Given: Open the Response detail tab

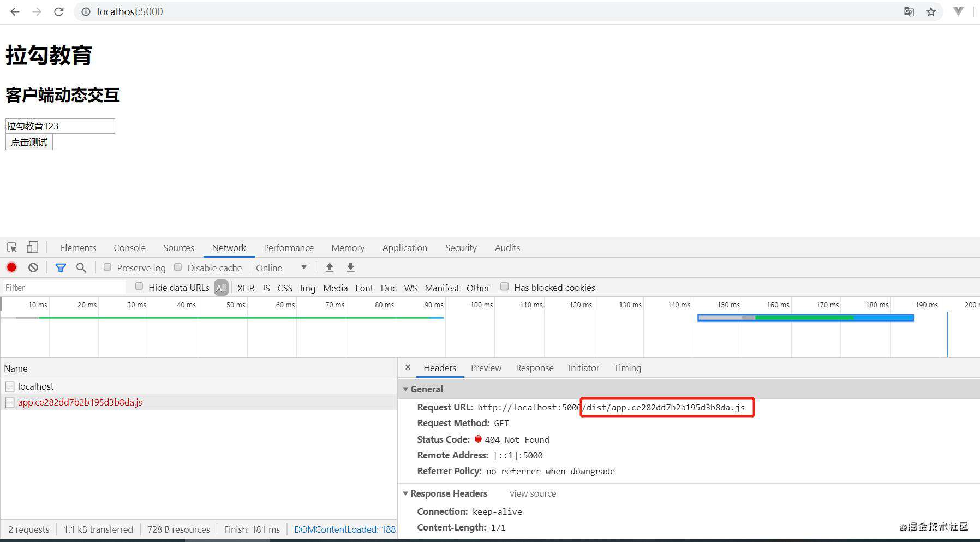Looking at the screenshot, I should pos(535,368).
